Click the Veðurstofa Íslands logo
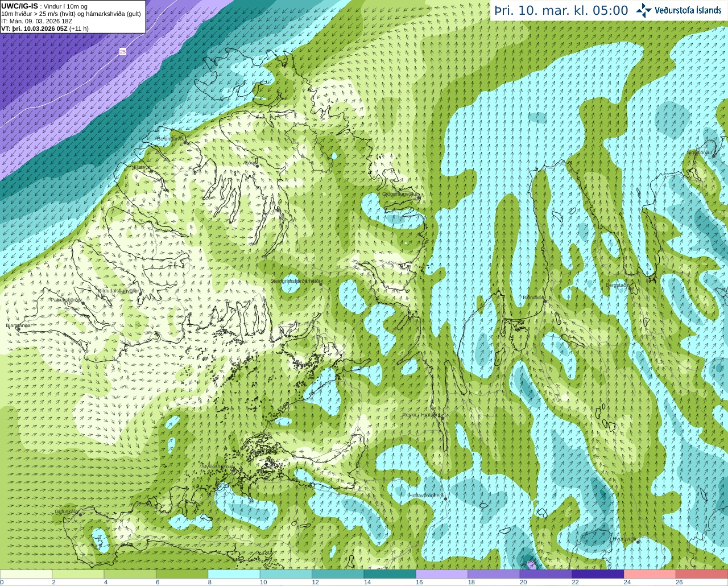 [679, 10]
